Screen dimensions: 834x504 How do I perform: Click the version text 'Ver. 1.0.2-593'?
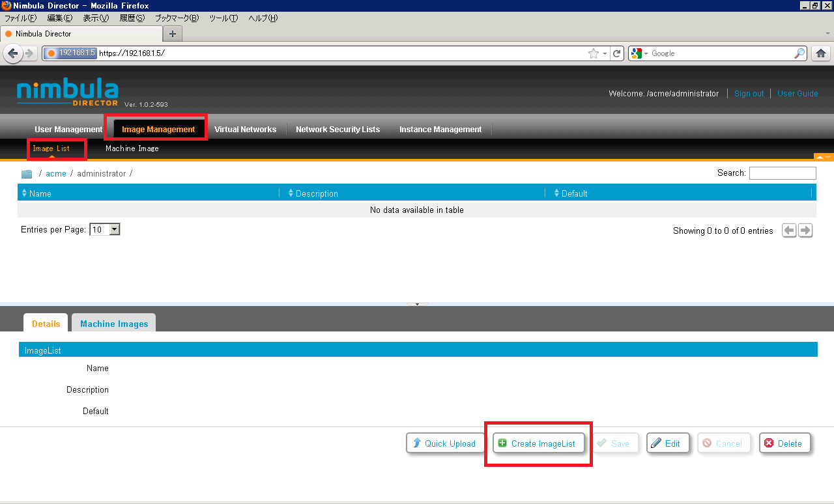pyautogui.click(x=146, y=104)
